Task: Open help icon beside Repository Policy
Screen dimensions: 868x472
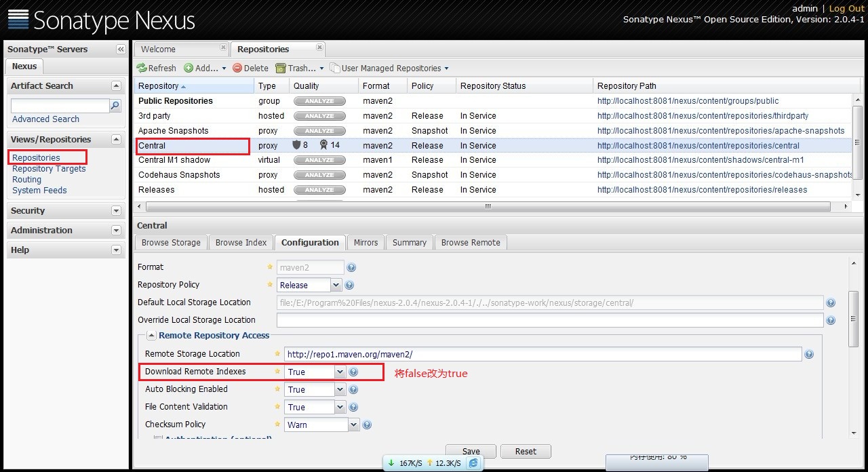Action: (x=349, y=286)
